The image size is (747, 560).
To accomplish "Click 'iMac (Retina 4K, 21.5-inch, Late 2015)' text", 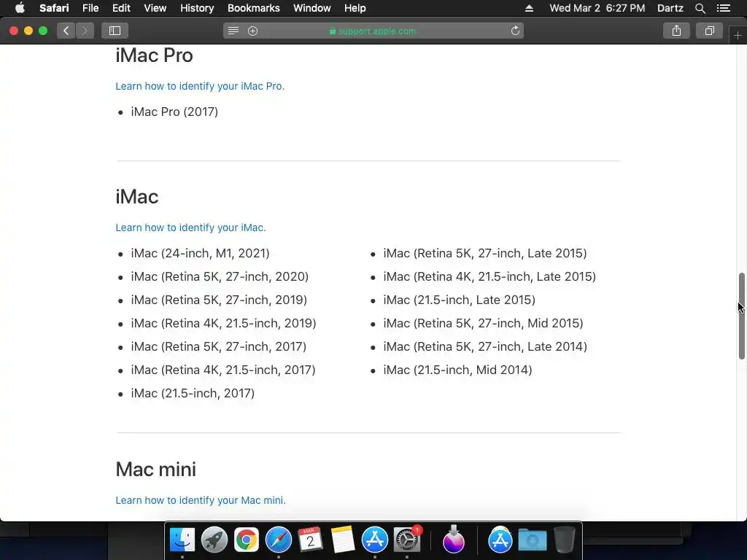I will [489, 276].
